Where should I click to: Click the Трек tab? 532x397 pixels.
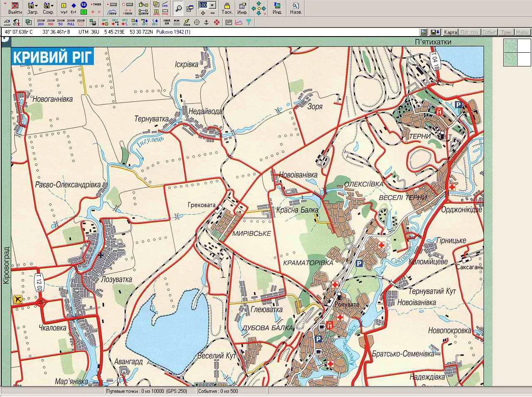[506, 32]
